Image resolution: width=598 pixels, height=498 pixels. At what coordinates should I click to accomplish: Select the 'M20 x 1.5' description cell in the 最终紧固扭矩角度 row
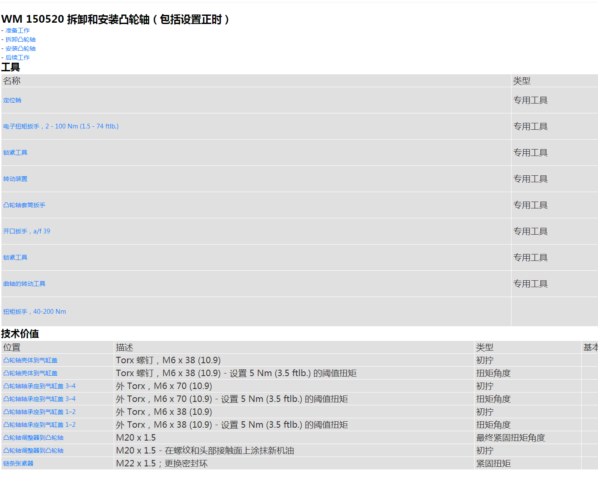click(294, 438)
